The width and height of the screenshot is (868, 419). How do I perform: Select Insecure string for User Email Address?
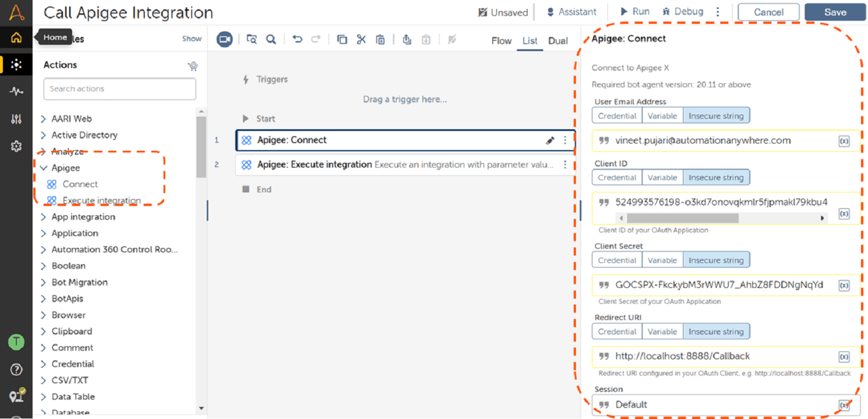(x=716, y=116)
